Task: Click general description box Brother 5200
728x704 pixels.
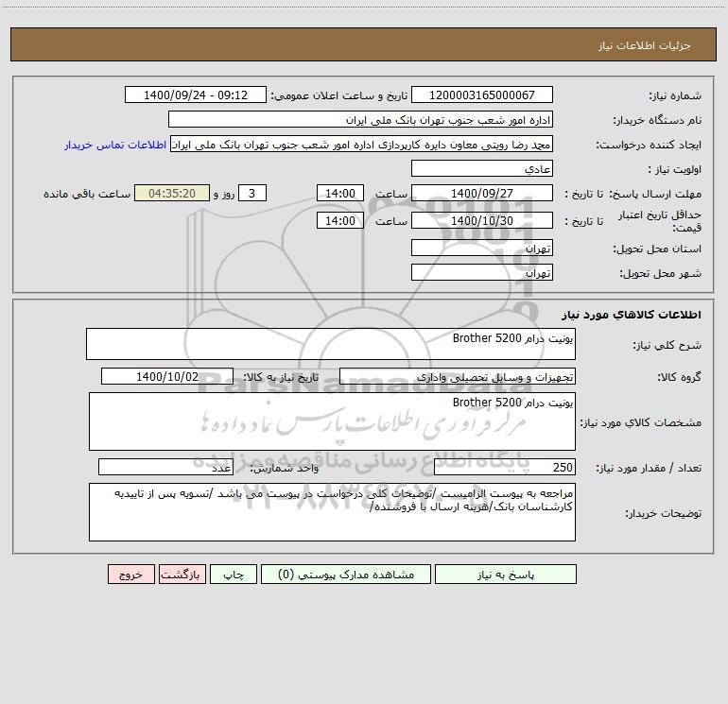Action: click(331, 344)
